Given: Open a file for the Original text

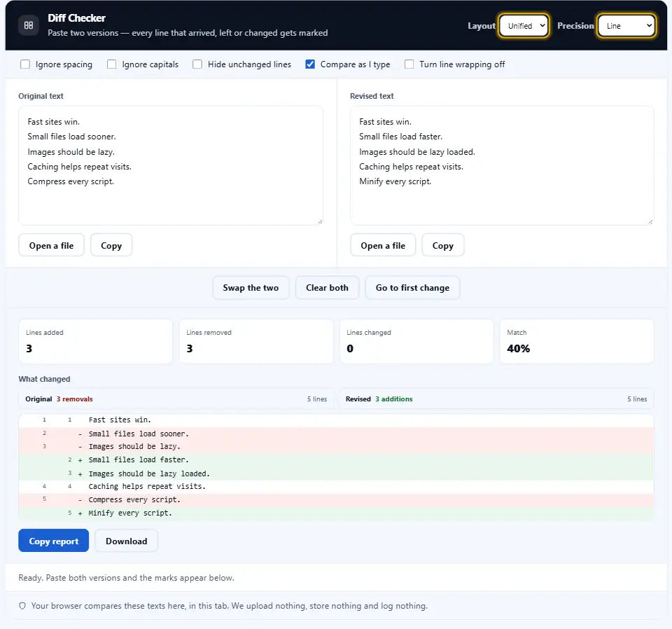Looking at the screenshot, I should click(x=51, y=245).
